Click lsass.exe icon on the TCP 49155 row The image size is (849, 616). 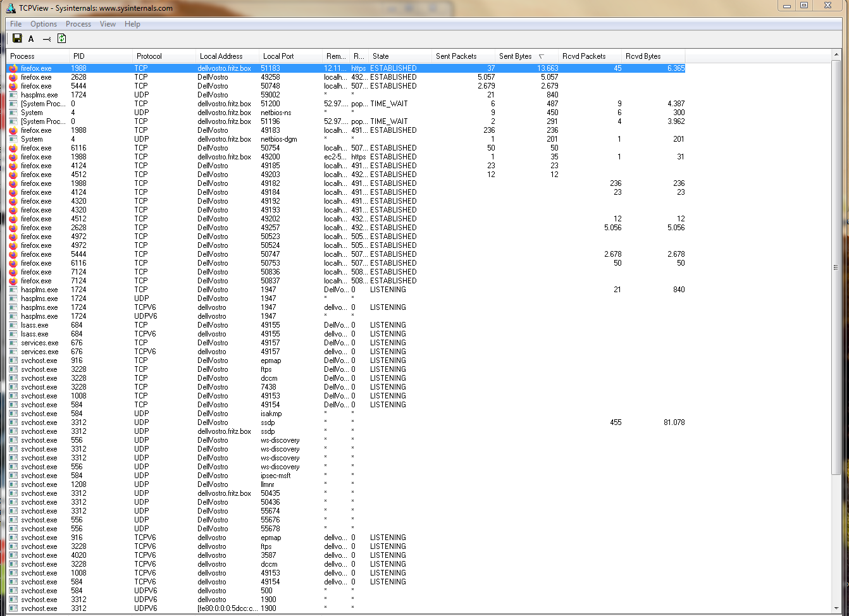(x=13, y=325)
